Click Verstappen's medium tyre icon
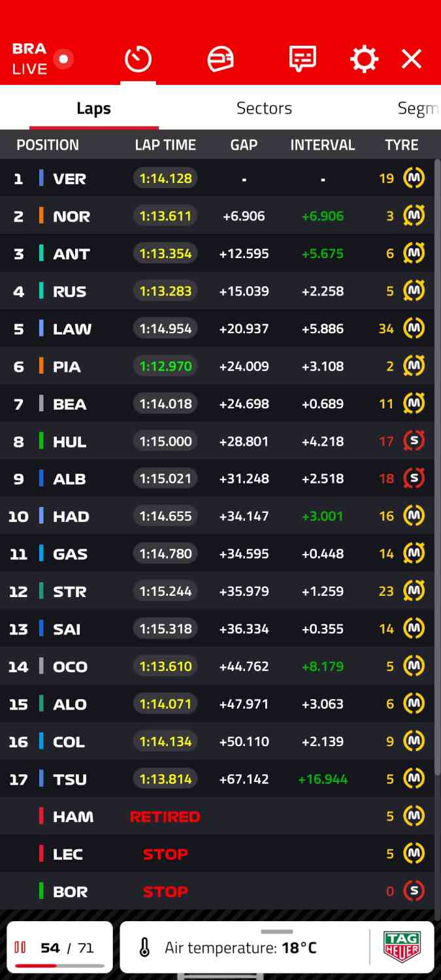The height and width of the screenshot is (980, 441). click(414, 178)
